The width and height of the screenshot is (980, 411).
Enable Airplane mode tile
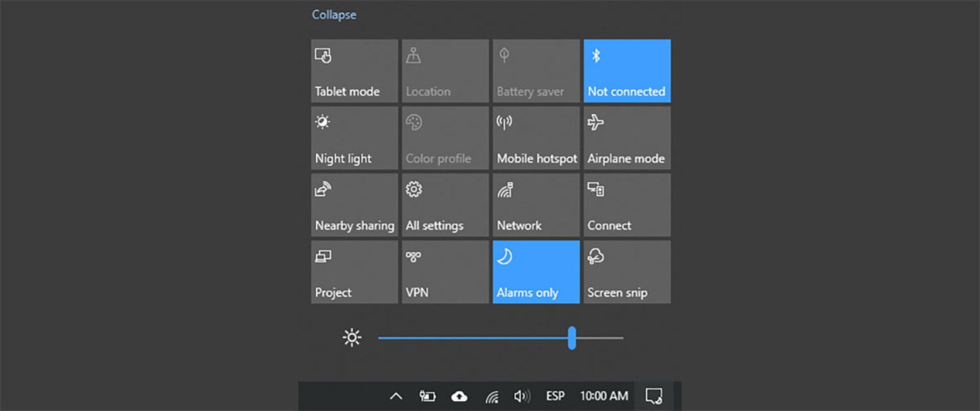[x=627, y=138]
